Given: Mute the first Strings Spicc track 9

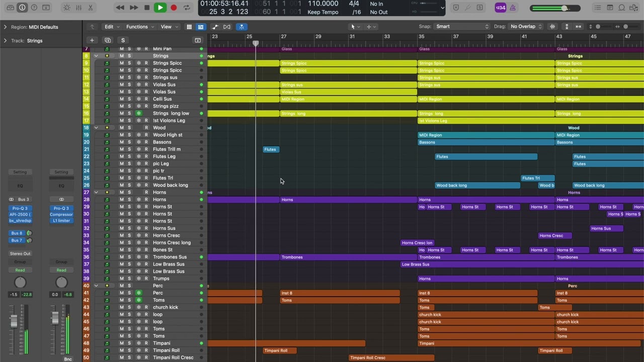Looking at the screenshot, I should click(121, 63).
